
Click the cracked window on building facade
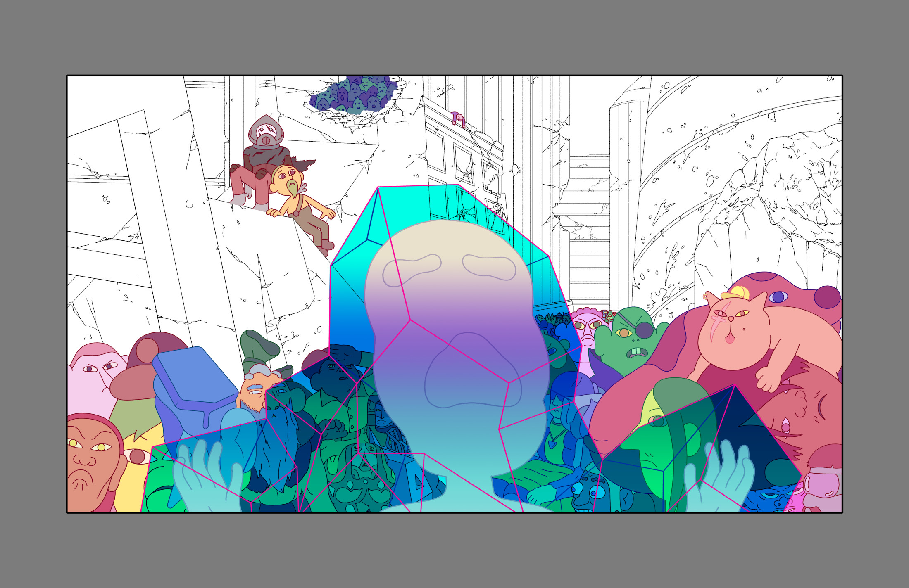464,166
